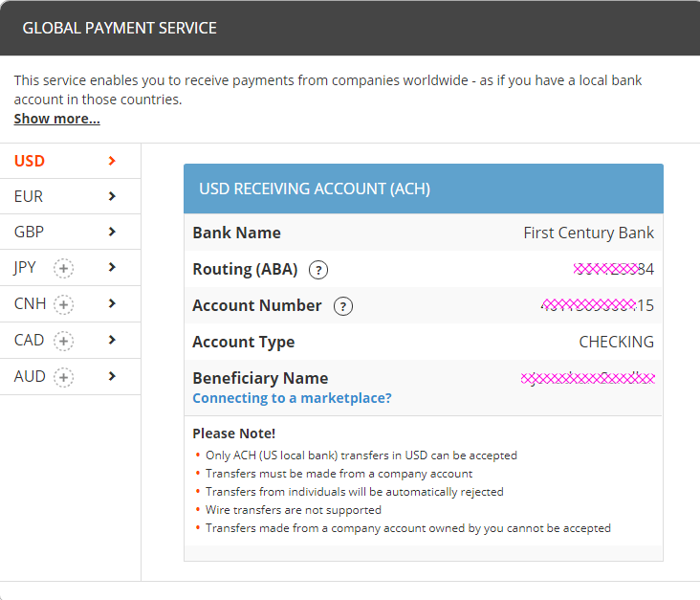The width and height of the screenshot is (700, 600).
Task: Click the Account Number label
Action: [257, 305]
